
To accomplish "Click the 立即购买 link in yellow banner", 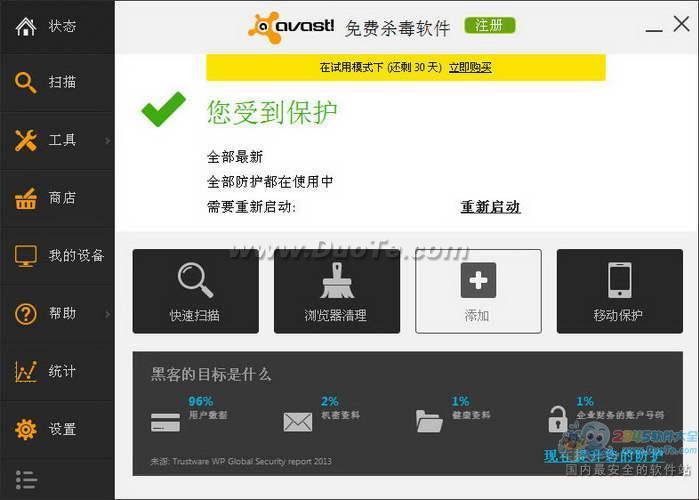I will pyautogui.click(x=470, y=67).
